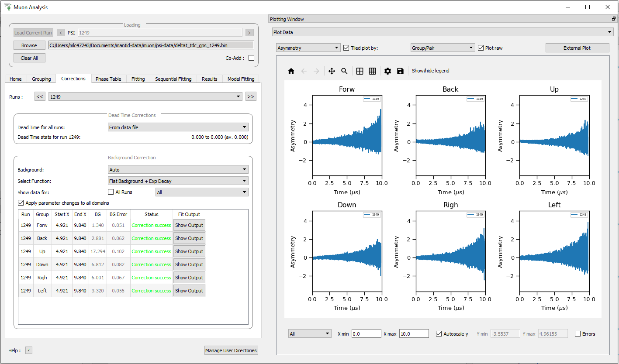619x364 pixels.
Task: Enable the Errors checkbox
Action: click(x=578, y=334)
